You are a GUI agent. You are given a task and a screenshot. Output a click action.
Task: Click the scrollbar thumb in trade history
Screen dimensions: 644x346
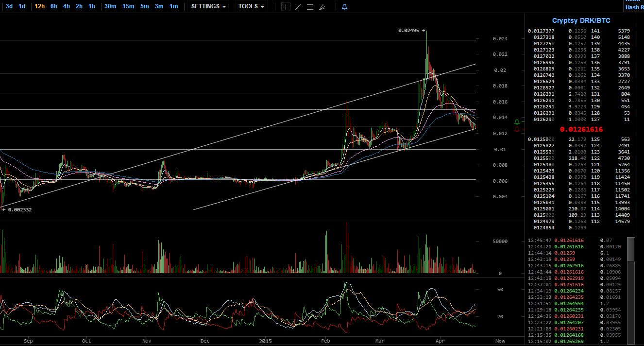point(630,249)
